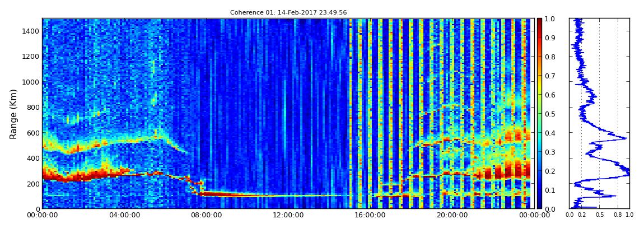644x228 pixels.
Task: Click the profile plot's 0.8 x-axis label
Action: (x=618, y=215)
